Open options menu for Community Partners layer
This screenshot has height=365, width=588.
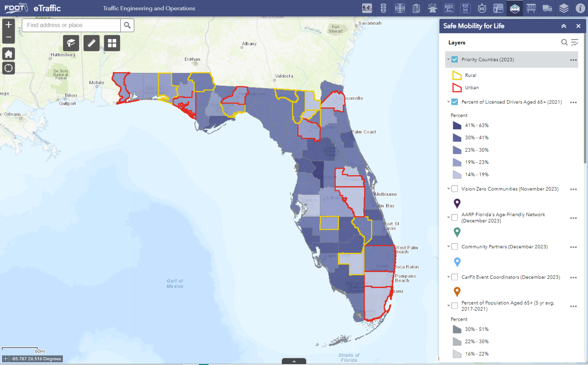(x=573, y=247)
